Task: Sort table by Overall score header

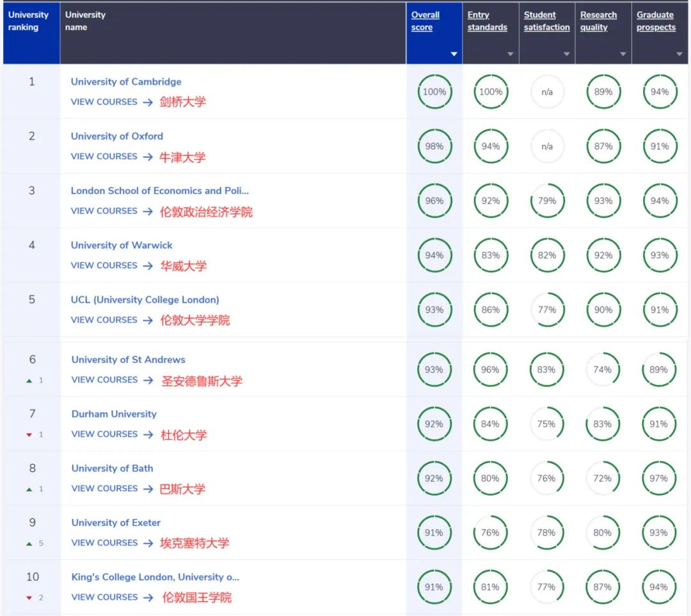Action: (x=425, y=20)
